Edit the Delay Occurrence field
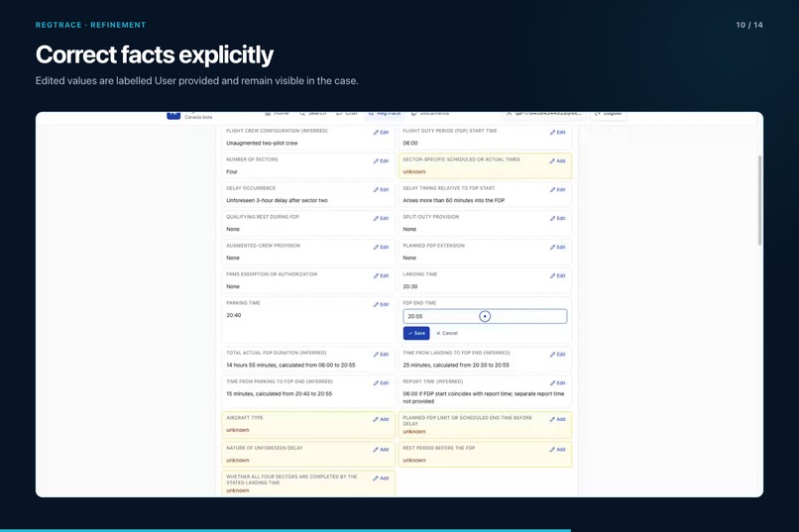The width and height of the screenshot is (799, 532). click(381, 189)
